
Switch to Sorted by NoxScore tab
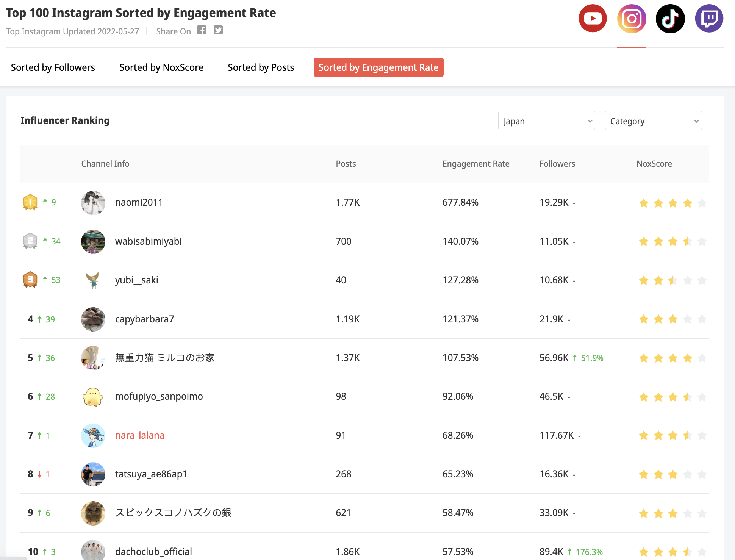coord(161,67)
